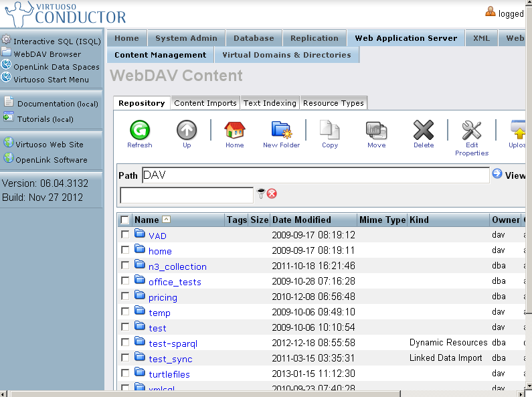Toggle the select-all checkbox in header
532x397 pixels.
click(125, 220)
